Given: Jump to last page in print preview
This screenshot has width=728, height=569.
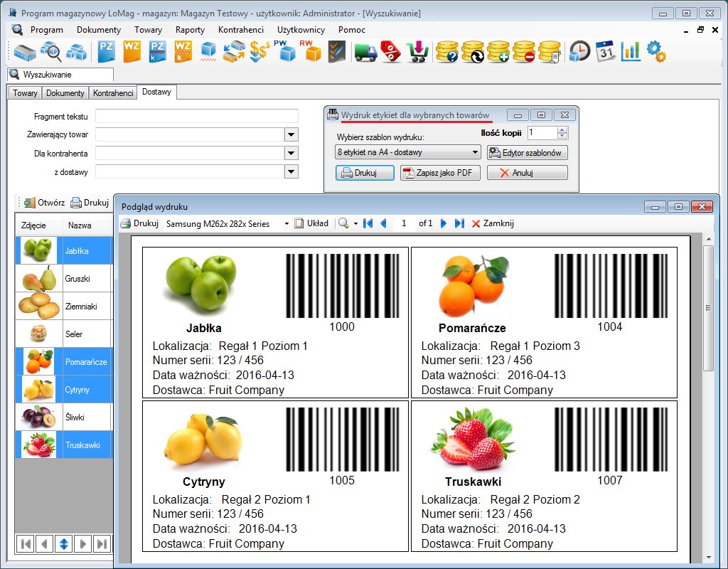Looking at the screenshot, I should (x=459, y=223).
